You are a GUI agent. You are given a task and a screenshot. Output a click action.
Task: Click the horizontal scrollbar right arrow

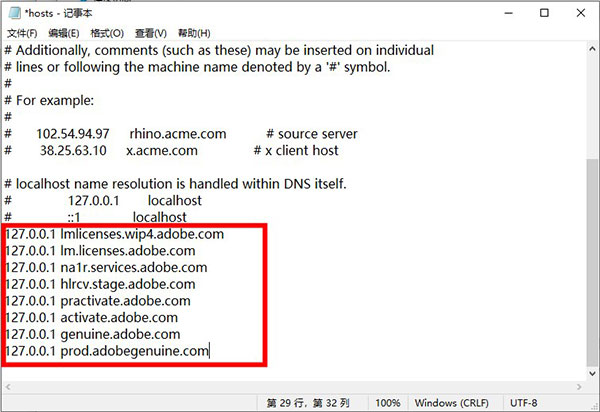579,387
